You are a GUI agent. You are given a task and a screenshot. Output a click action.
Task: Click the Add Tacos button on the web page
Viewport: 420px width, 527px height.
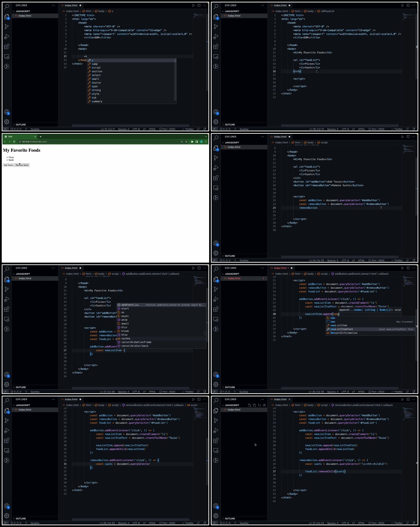coord(9,165)
